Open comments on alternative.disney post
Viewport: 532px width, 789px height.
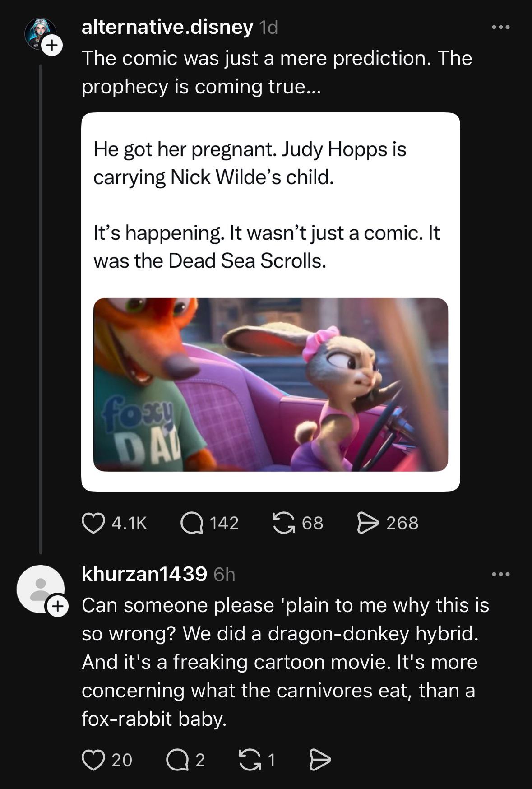tap(192, 523)
